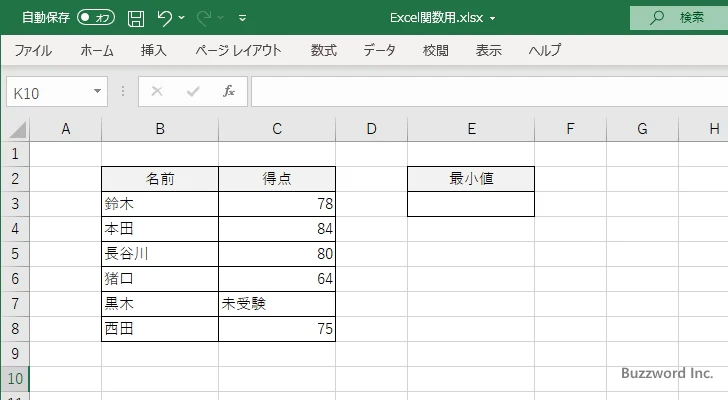
Task: Select the 名前 header cell
Action: click(160, 179)
